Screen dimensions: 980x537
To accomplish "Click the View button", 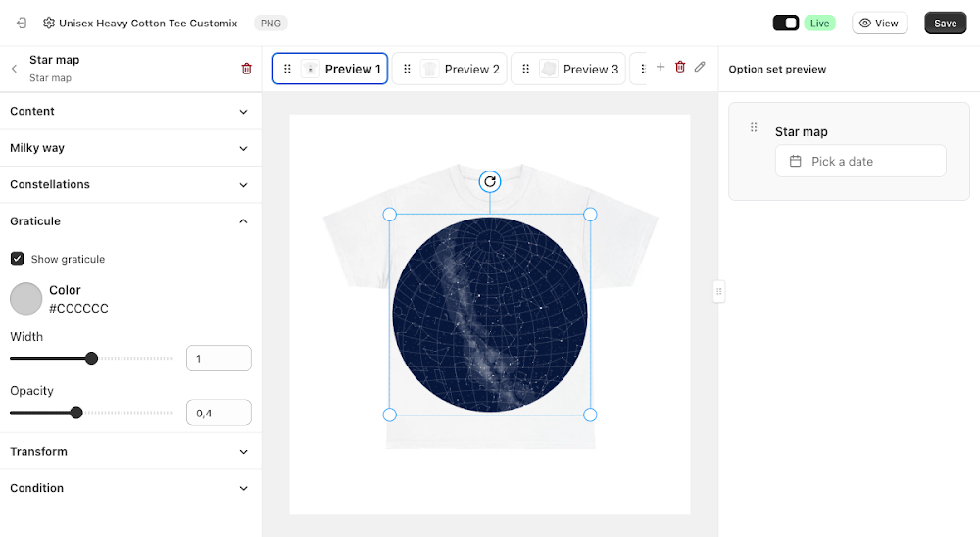I will [879, 24].
